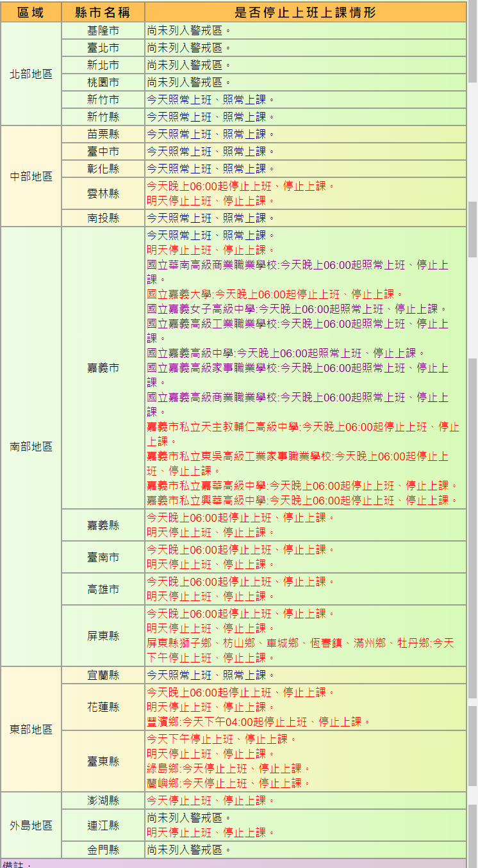Select the 東部地區 region cell

click(31, 729)
